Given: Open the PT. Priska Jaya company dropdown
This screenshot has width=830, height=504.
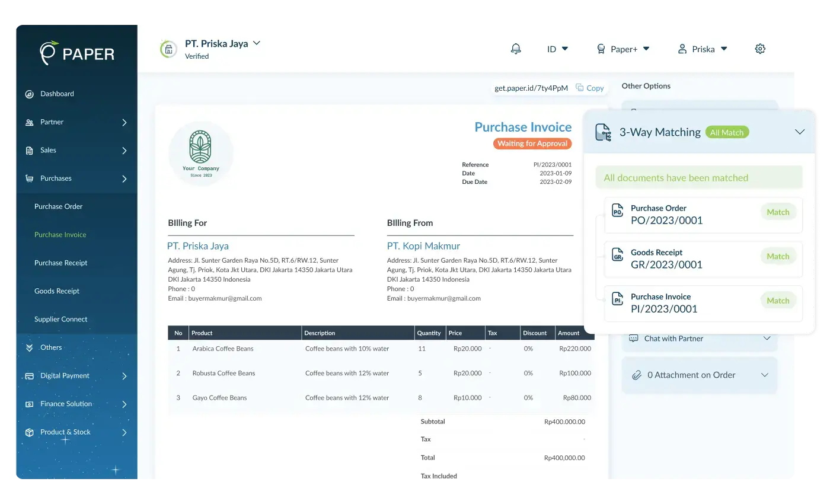Looking at the screenshot, I should tap(257, 43).
